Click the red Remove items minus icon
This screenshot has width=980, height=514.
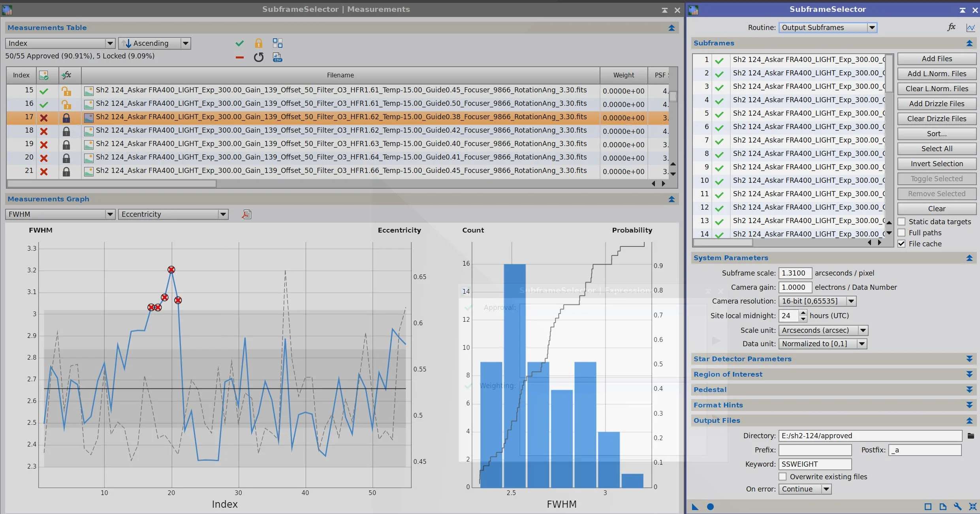(x=239, y=58)
